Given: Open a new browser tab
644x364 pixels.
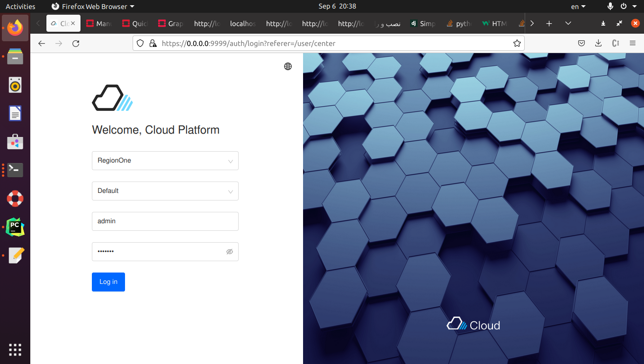Looking at the screenshot, I should tap(549, 23).
